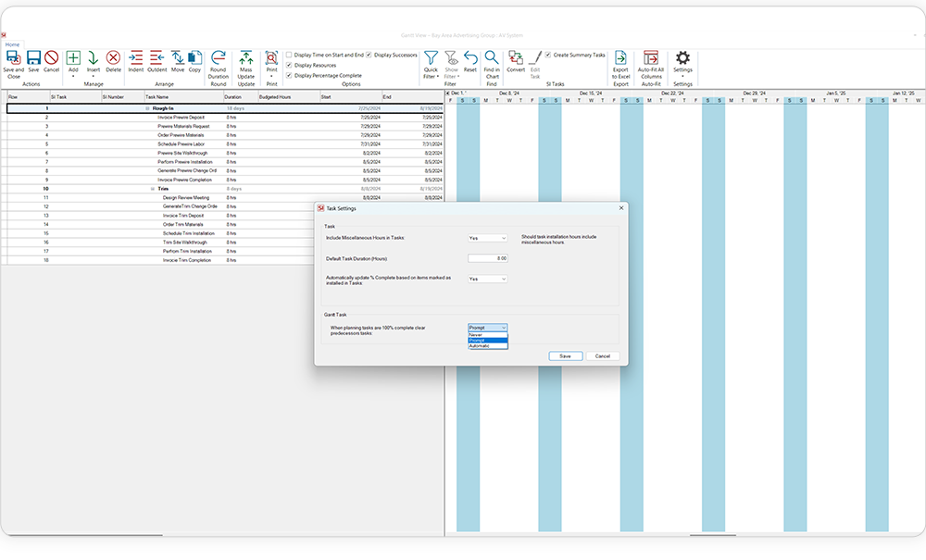
Task: Switch to the Home ribbon tab
Action: click(11, 43)
